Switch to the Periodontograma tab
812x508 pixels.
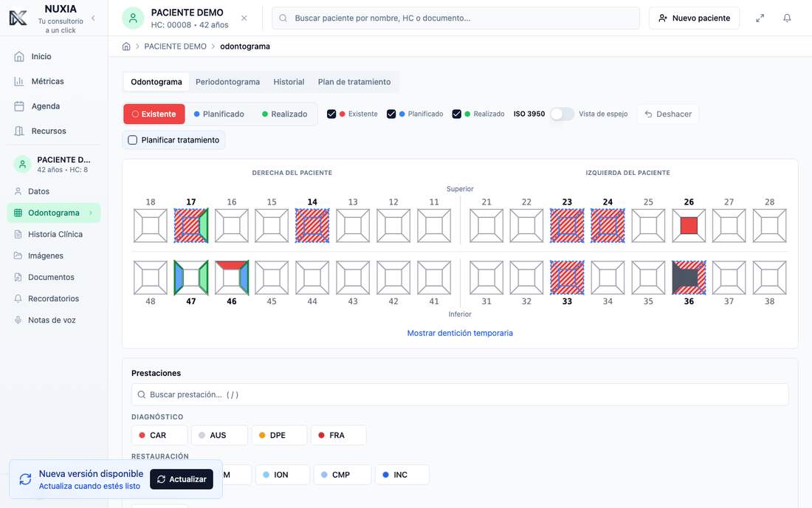click(227, 82)
